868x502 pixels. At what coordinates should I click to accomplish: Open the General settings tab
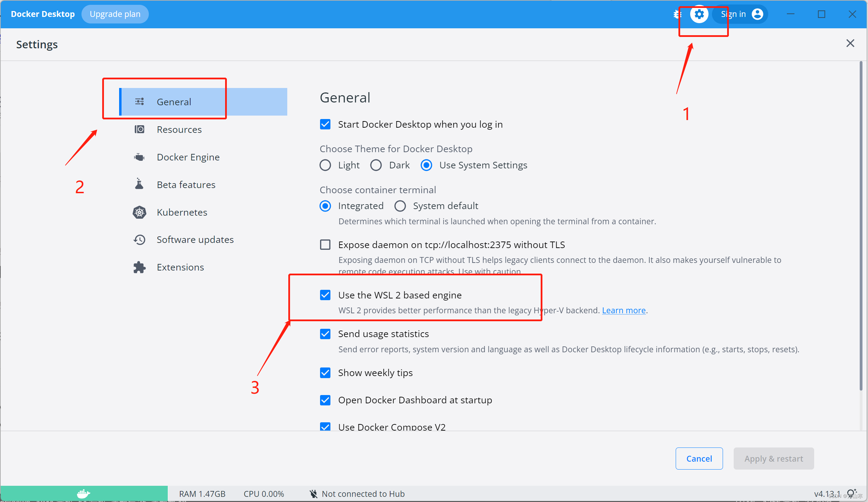point(174,102)
